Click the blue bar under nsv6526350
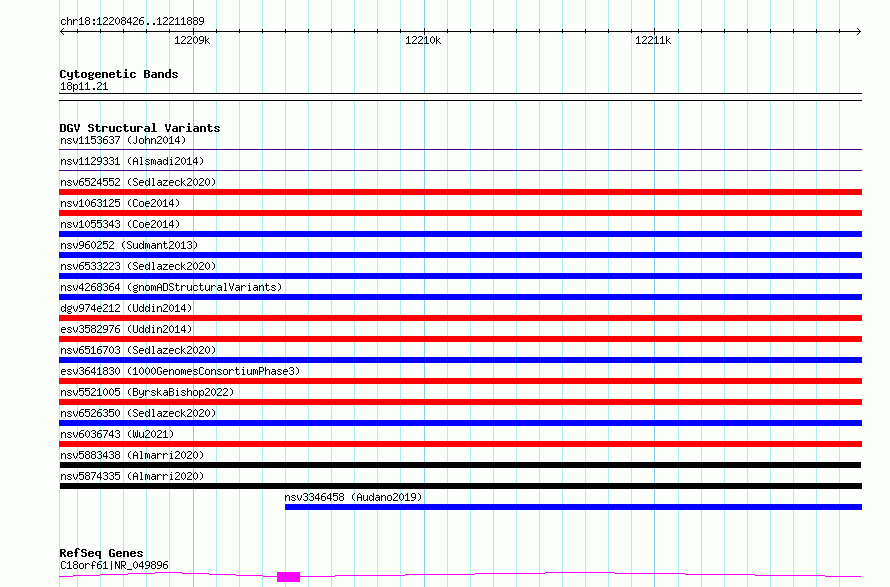The width and height of the screenshot is (890, 587). pos(460,423)
